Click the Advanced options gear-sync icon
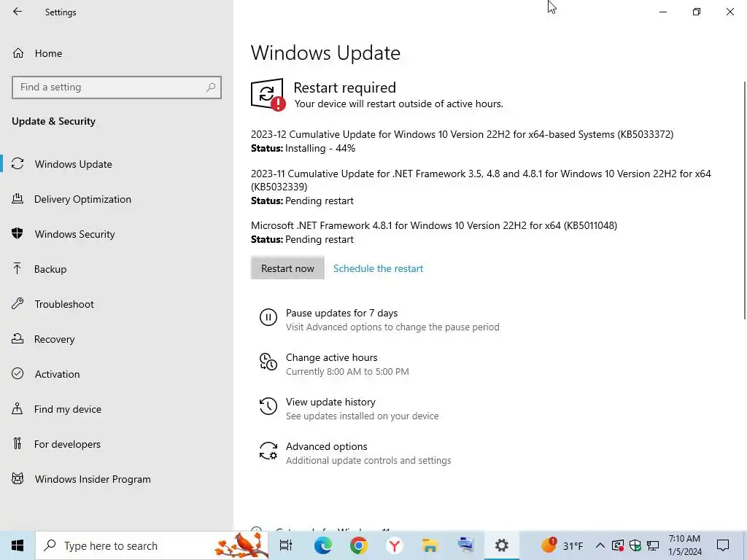The height and width of the screenshot is (560, 747). pos(268,451)
